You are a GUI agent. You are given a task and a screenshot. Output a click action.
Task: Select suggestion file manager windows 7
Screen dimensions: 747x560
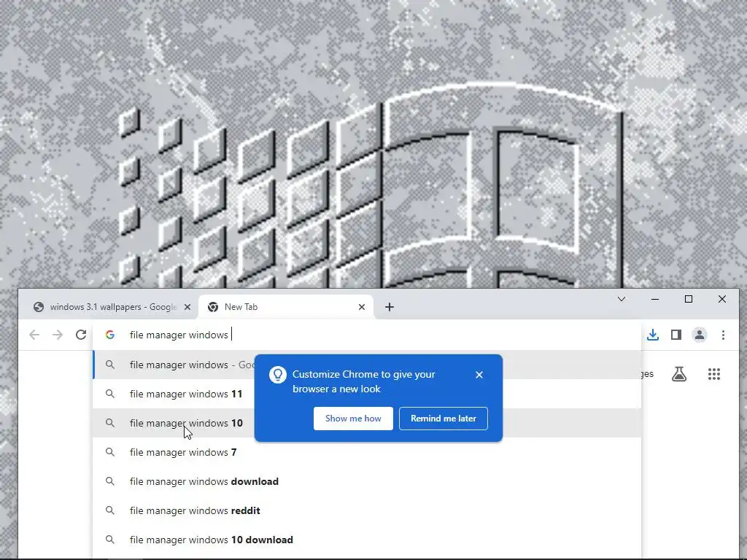[x=367, y=452]
